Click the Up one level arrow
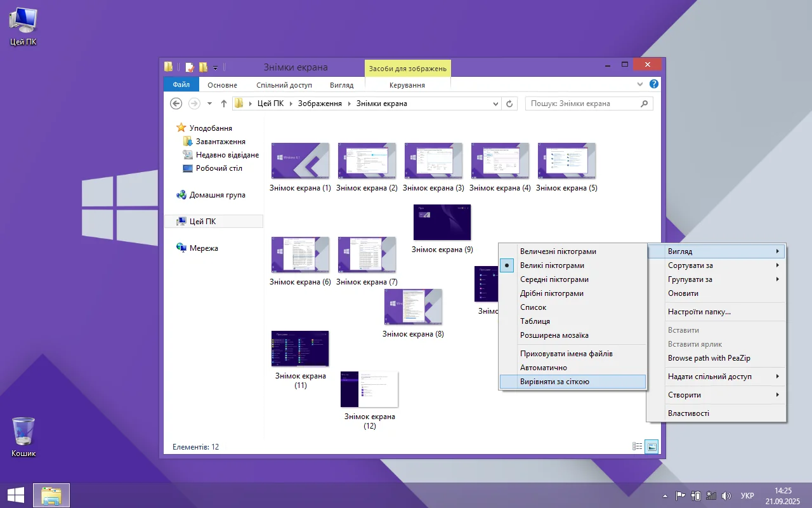The image size is (812, 508). click(224, 104)
